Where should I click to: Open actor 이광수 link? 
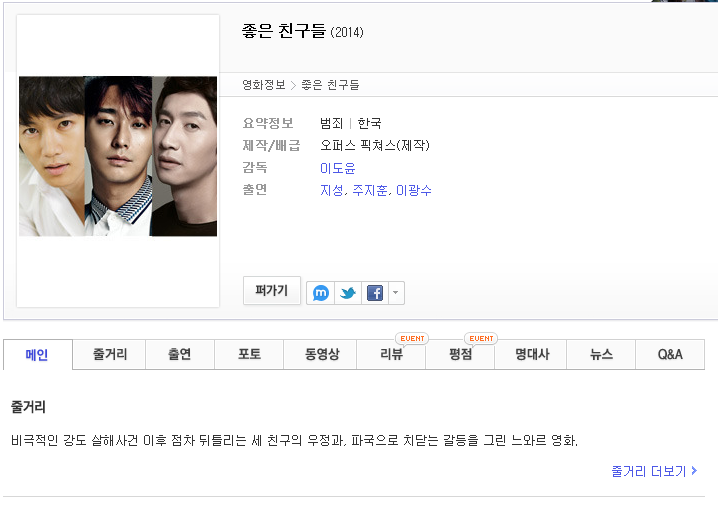click(413, 190)
